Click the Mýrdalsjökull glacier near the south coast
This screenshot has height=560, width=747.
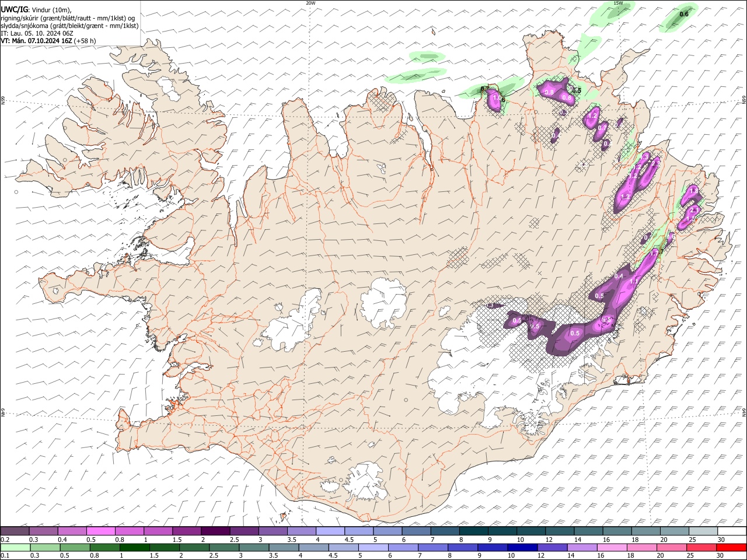365,481
